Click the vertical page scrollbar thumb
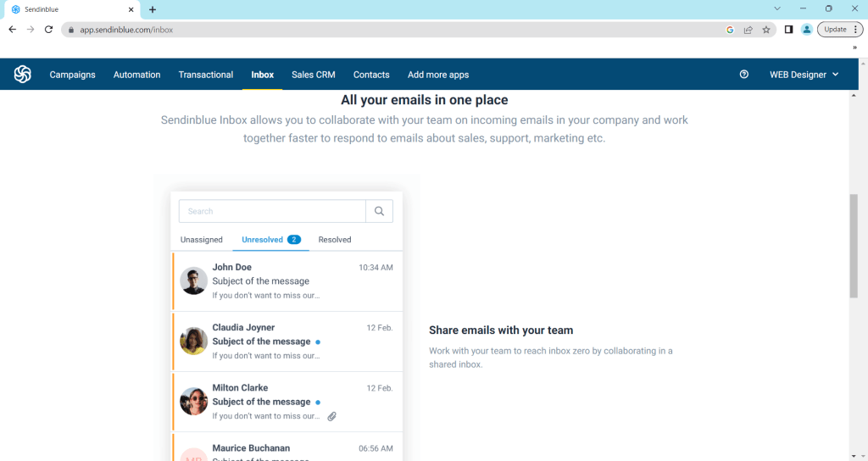868x461 pixels. point(854,246)
